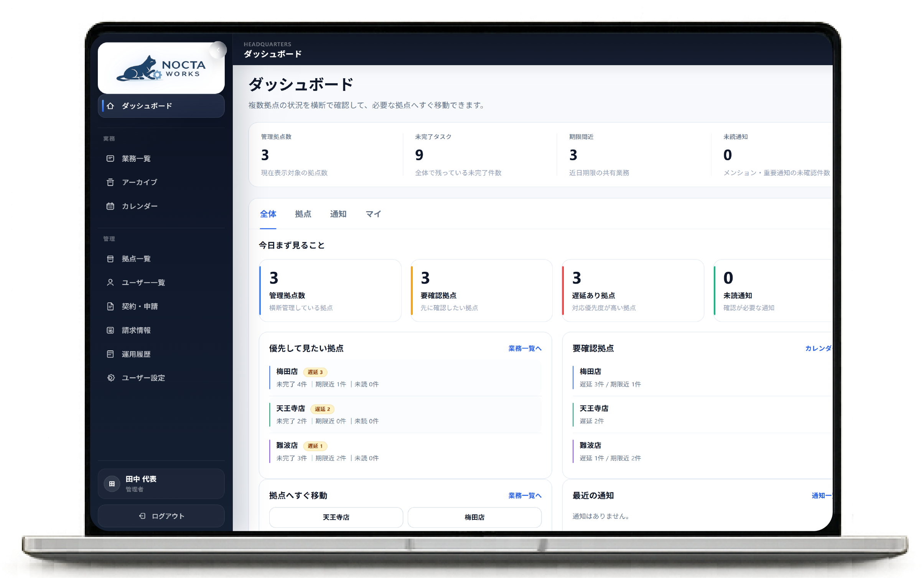Screen dimensions: 924x578
Task: Open the 未読通知 summary card with green bar
Action: coord(773,291)
